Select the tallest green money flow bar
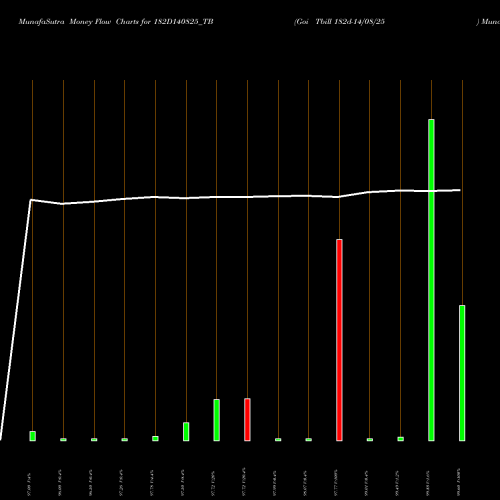The width and height of the screenshot is (500, 500). pyautogui.click(x=431, y=280)
